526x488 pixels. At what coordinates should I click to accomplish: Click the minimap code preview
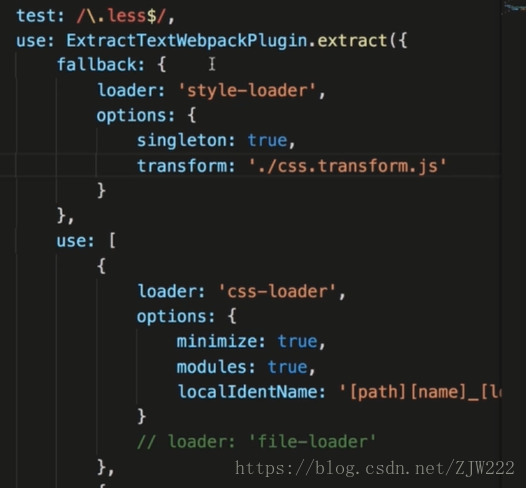(x=514, y=7)
